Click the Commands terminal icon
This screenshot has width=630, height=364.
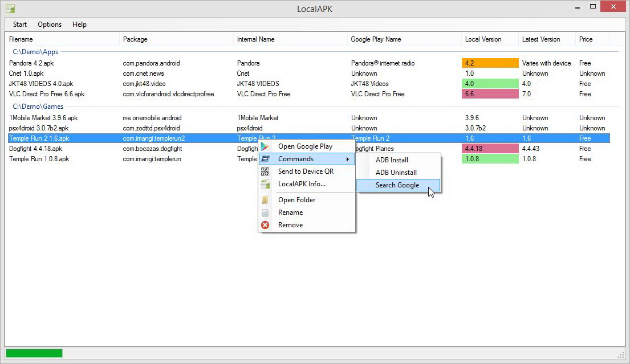tap(265, 159)
